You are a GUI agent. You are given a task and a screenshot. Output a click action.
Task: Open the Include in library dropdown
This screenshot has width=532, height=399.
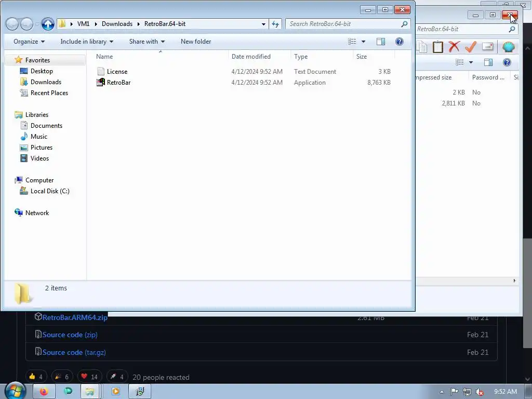(87, 42)
